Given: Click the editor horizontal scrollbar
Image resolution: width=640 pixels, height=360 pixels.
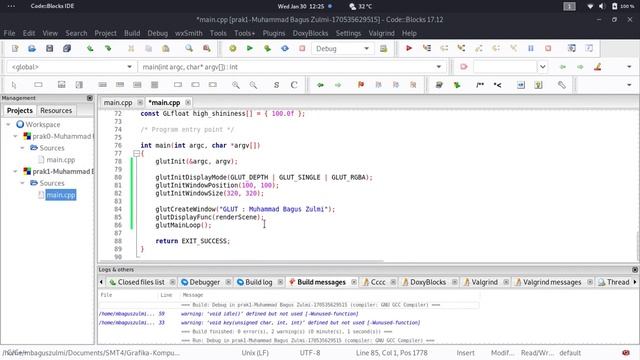Looking at the screenshot, I should [241, 261].
